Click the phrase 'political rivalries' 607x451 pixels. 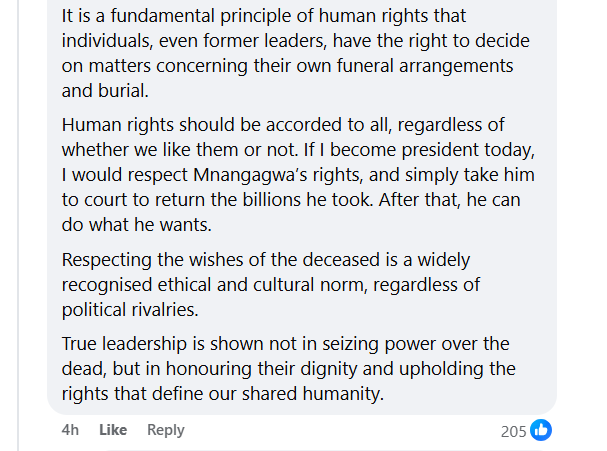[x=126, y=309]
